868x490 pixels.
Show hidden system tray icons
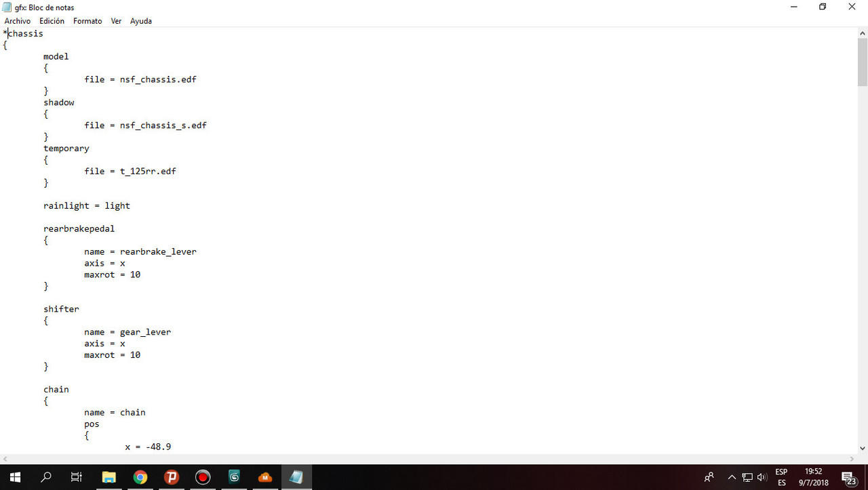click(732, 477)
